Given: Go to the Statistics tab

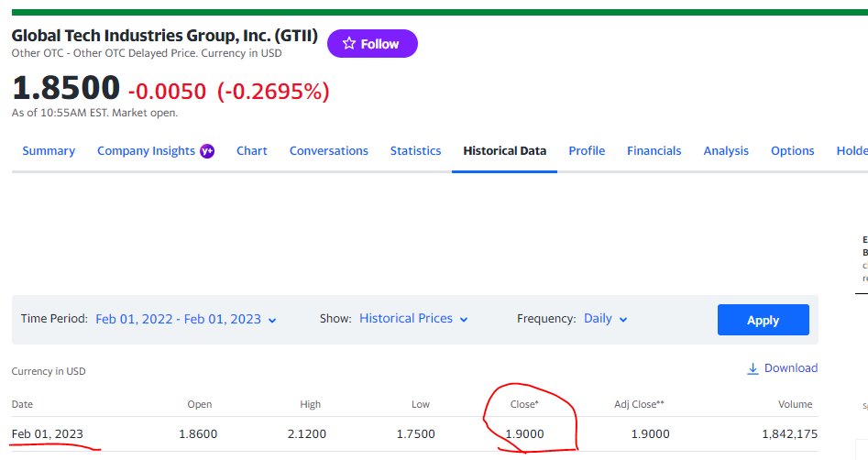Looking at the screenshot, I should [416, 151].
